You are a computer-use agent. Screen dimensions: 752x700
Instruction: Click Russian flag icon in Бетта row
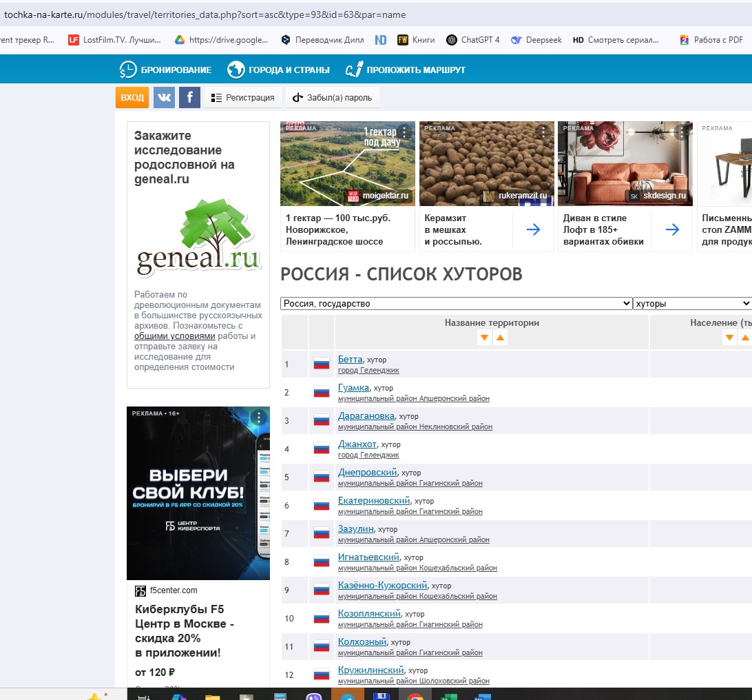pyautogui.click(x=322, y=364)
